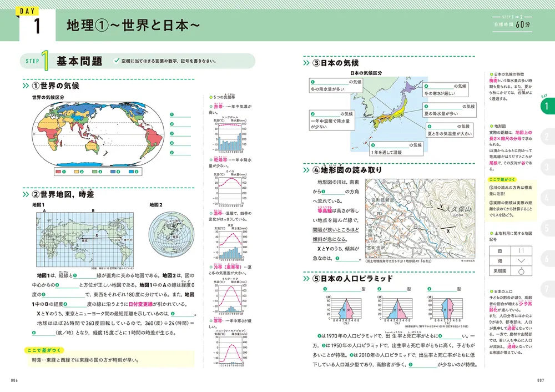Select the active DAY 1 side tab
Screen dimensions: 555x392
pyautogui.click(x=547, y=105)
